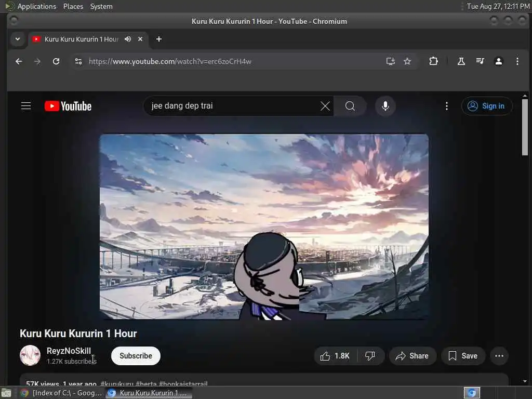Subscribe to ReyzNoSkill channel

click(x=136, y=355)
